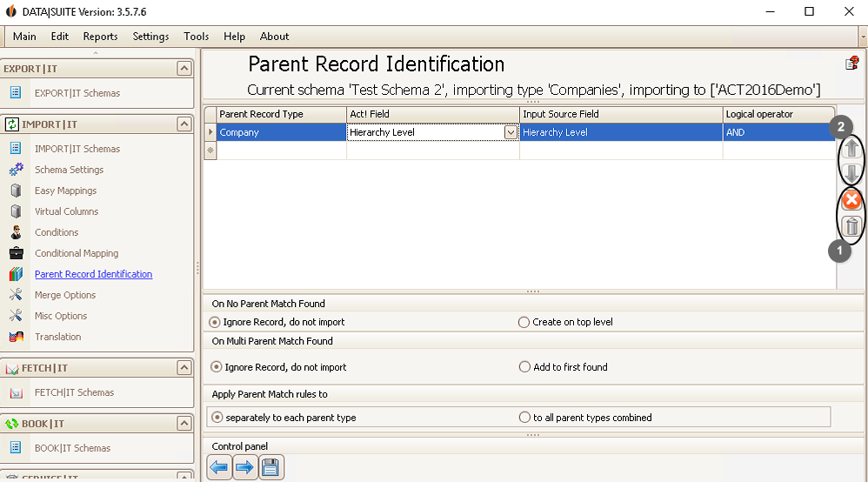The width and height of the screenshot is (868, 482).
Task: Go to Easy Mappings
Action: [x=66, y=191]
